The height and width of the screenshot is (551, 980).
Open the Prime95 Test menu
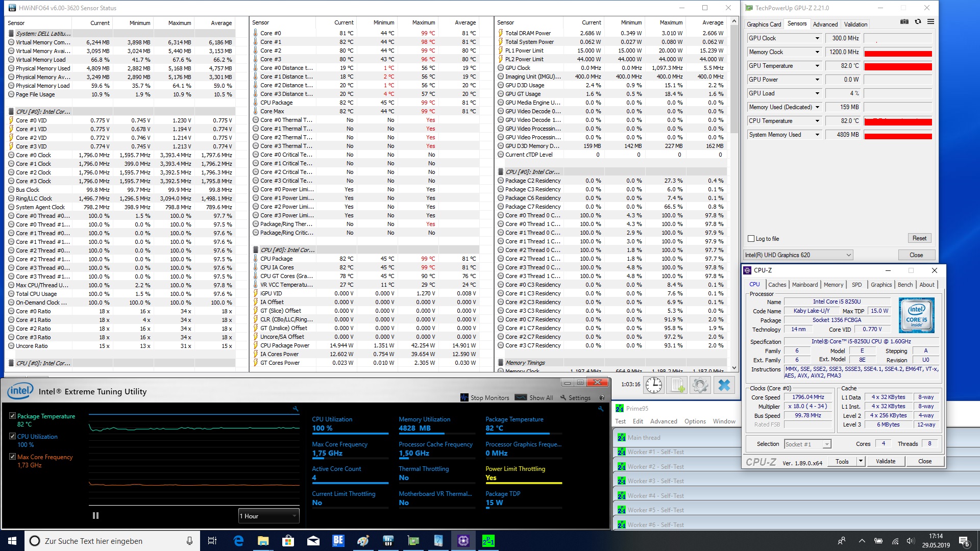tap(620, 421)
